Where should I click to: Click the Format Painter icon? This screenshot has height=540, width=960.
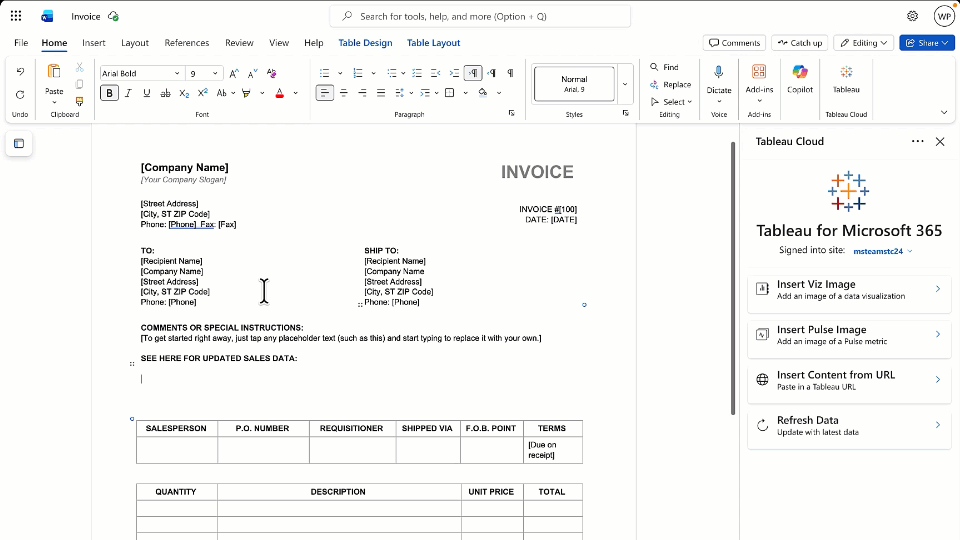pyautogui.click(x=80, y=101)
